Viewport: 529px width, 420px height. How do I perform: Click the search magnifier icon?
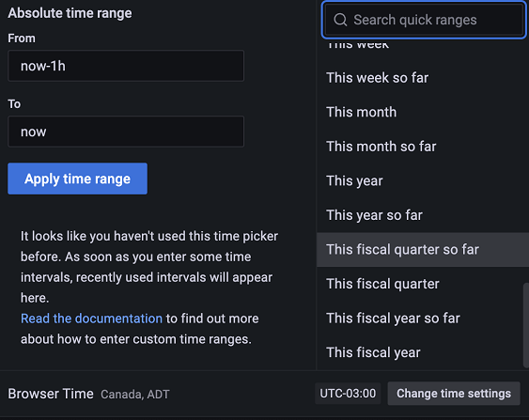click(x=340, y=20)
